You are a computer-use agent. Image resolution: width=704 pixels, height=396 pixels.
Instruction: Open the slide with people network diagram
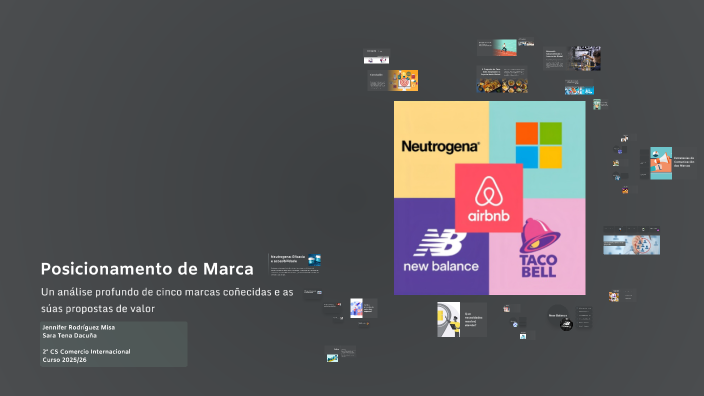(x=631, y=245)
